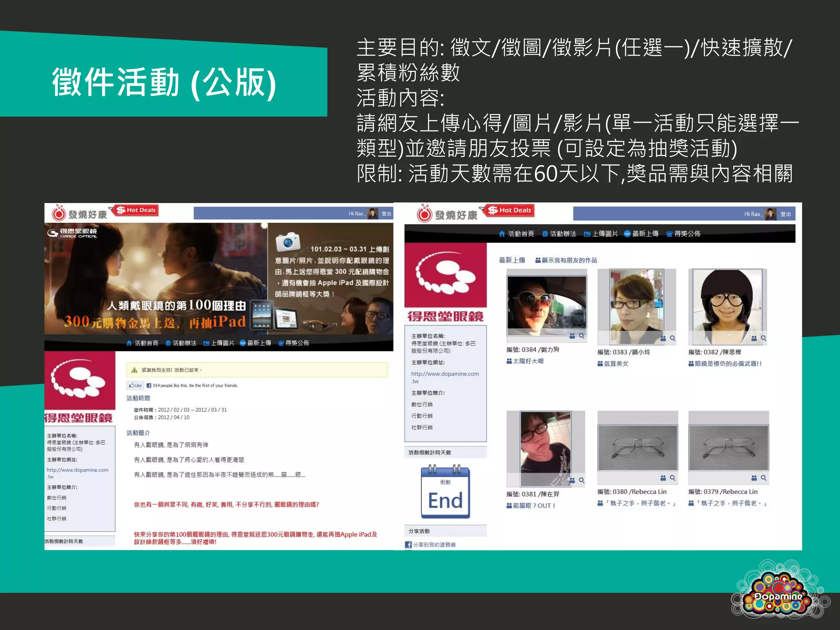Click friends icon on entry 0384 photo
This screenshot has width=840, height=630.
tap(573, 336)
